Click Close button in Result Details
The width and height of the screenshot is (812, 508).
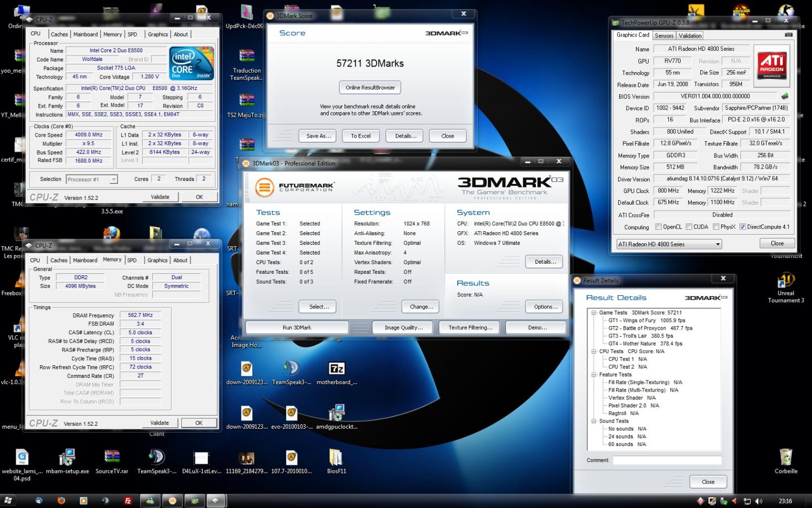pos(708,482)
